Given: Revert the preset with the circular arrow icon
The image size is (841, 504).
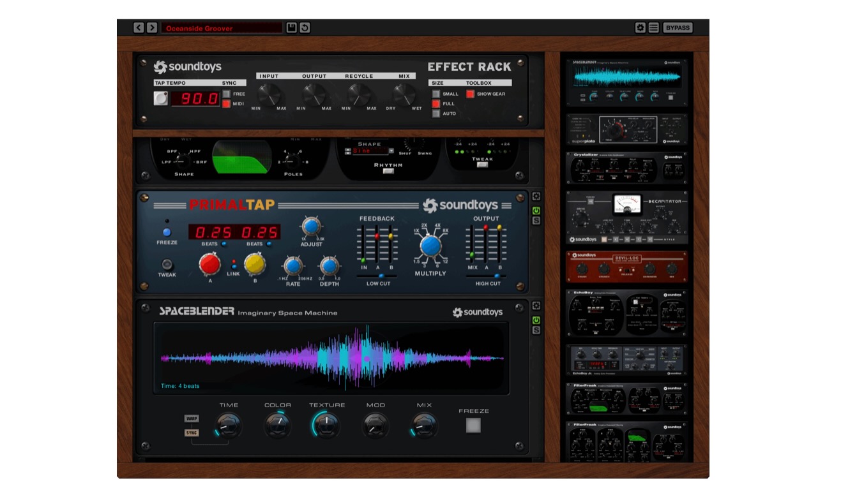Looking at the screenshot, I should pos(305,27).
